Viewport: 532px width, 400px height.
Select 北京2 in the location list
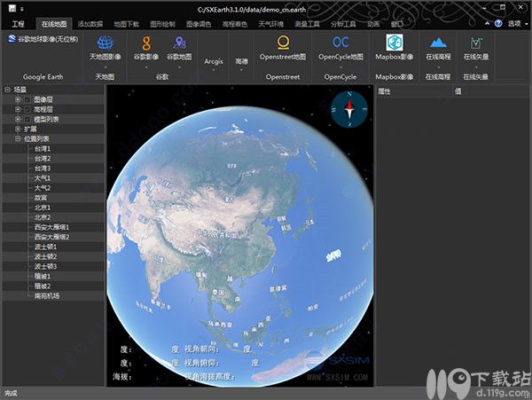click(x=43, y=217)
